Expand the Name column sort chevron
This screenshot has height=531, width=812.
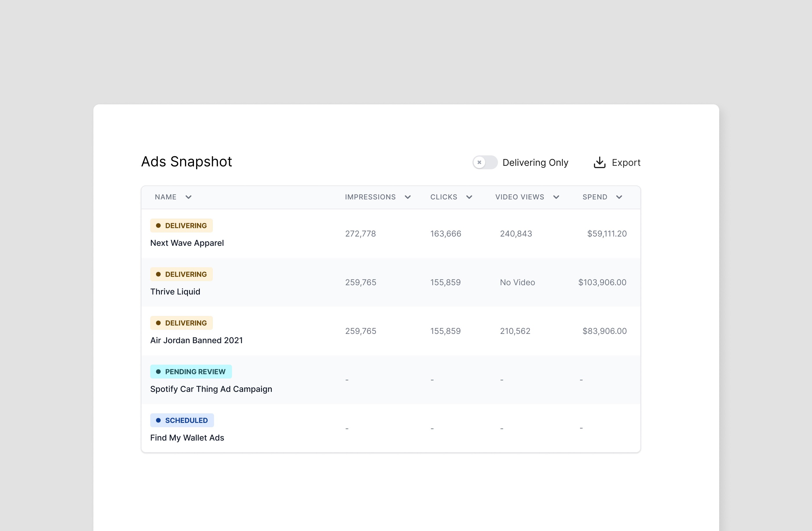pyautogui.click(x=188, y=197)
